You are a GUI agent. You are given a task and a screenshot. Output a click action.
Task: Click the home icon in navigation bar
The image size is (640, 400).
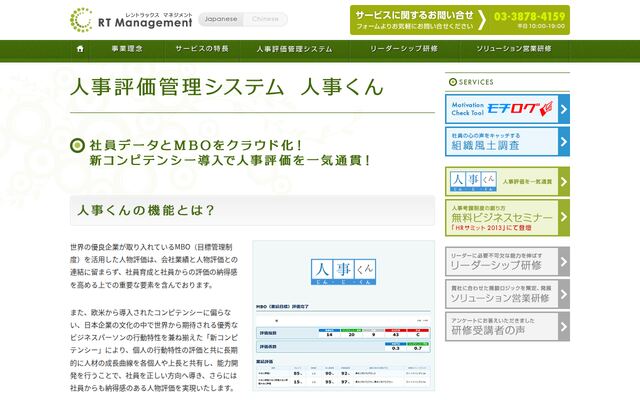(x=80, y=49)
